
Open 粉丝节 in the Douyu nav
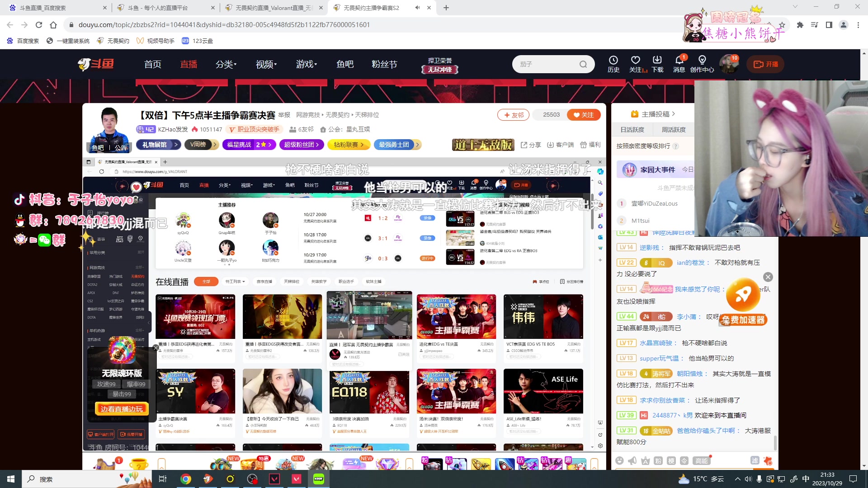point(384,64)
